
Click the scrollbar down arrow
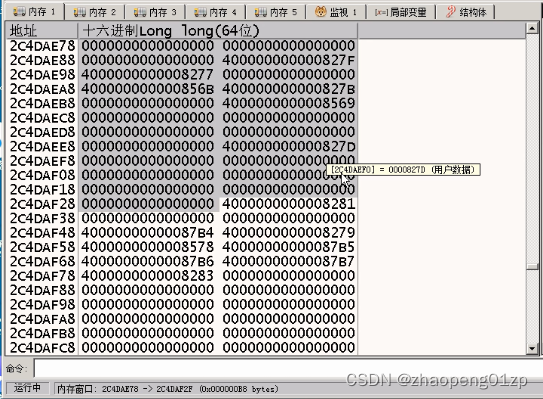(x=532, y=348)
